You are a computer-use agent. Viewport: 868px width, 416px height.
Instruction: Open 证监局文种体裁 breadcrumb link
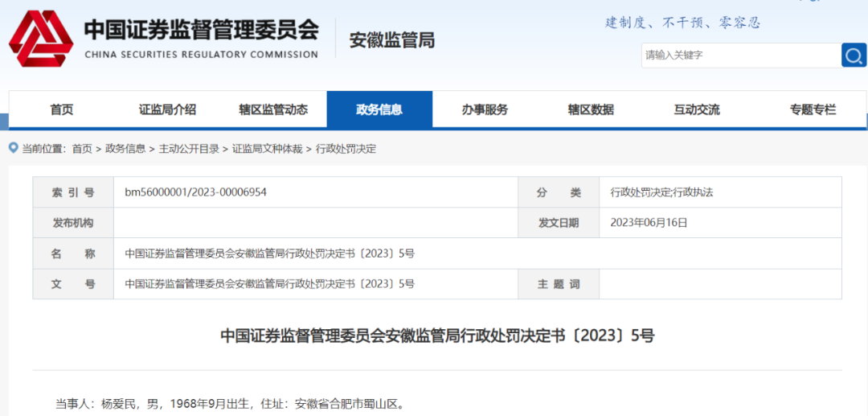(268, 148)
